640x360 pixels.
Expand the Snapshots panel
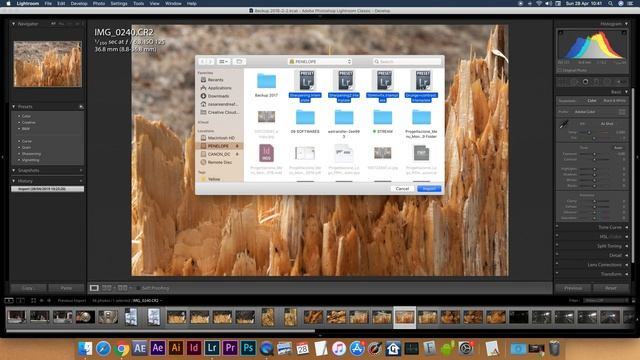pyautogui.click(x=13, y=170)
